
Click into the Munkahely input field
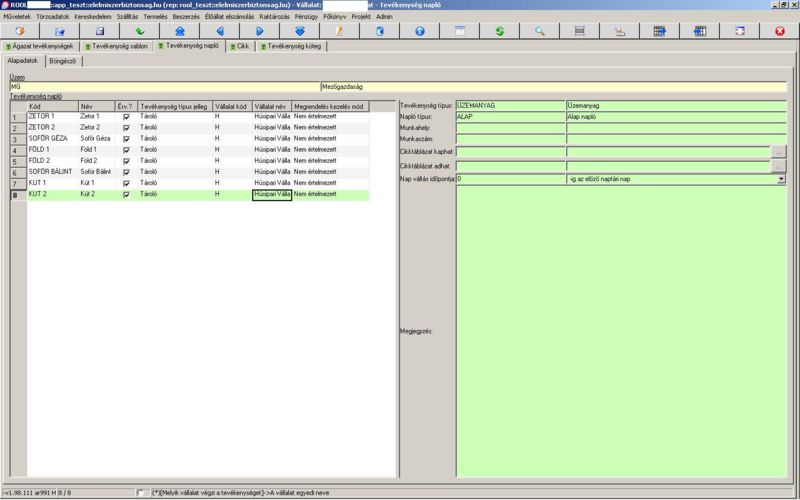coord(510,128)
